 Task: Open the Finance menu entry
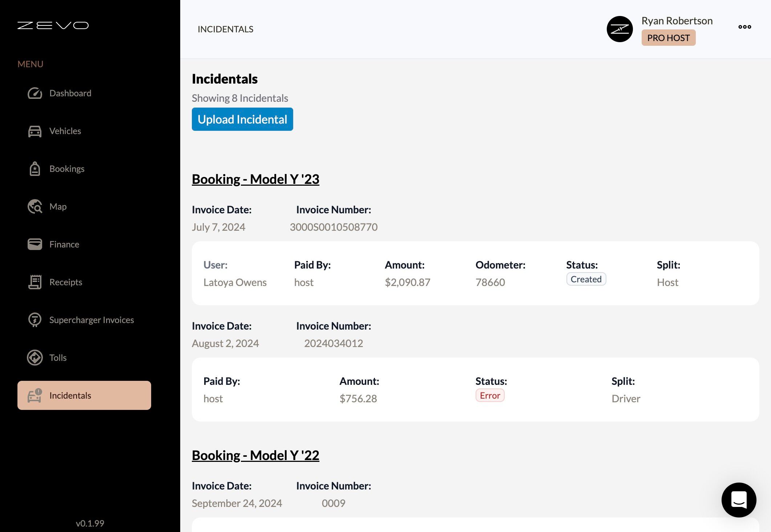64,244
